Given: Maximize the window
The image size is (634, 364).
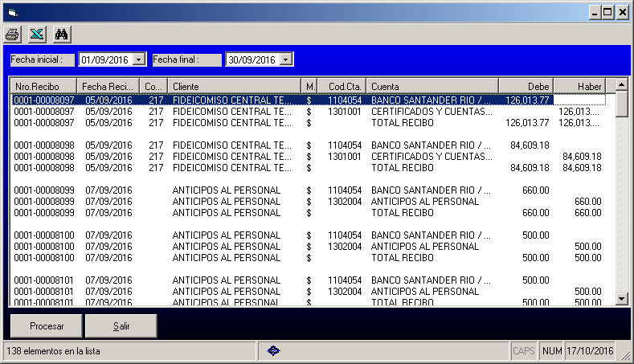Looking at the screenshot, I should 607,12.
